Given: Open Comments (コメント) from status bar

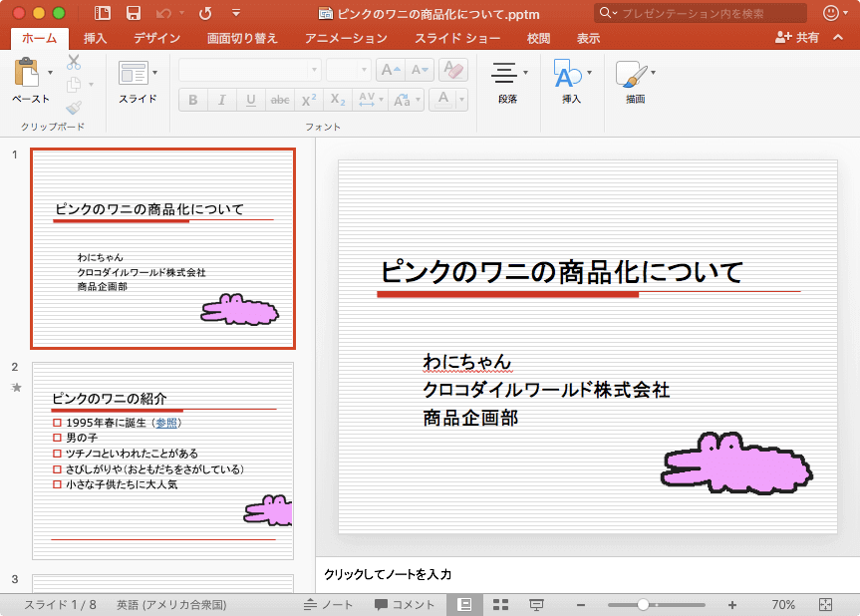Looking at the screenshot, I should point(405,605).
